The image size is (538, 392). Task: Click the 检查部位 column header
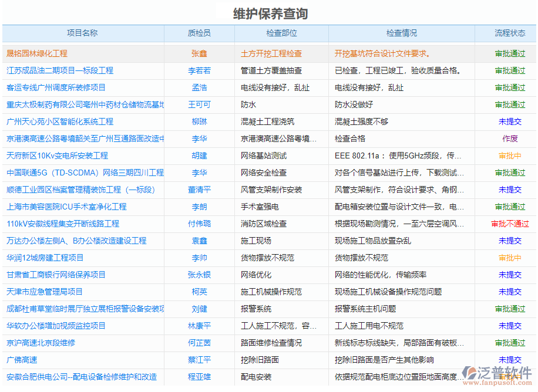(274, 34)
